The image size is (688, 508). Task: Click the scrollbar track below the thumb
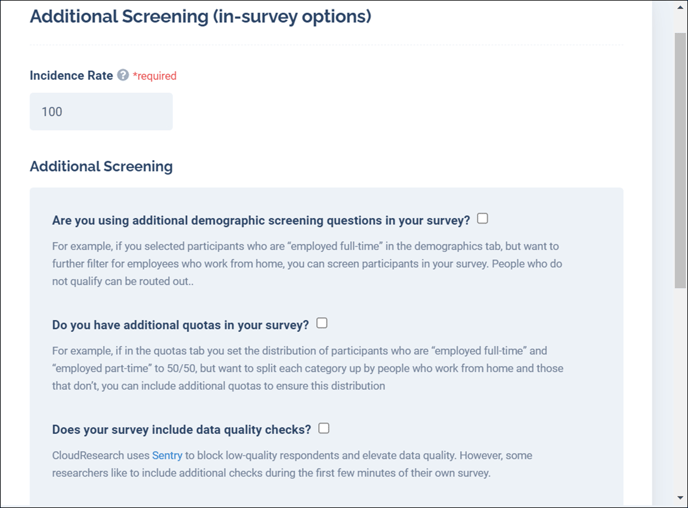(680, 390)
